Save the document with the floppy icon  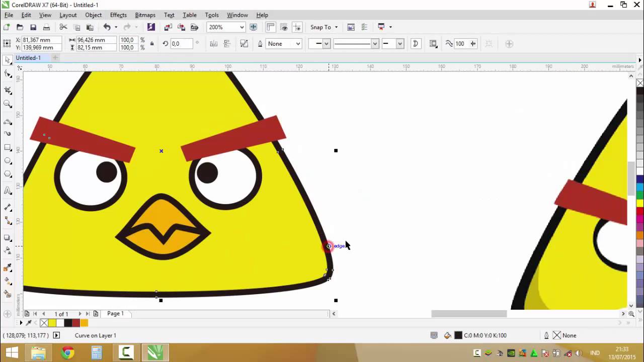coord(33,27)
